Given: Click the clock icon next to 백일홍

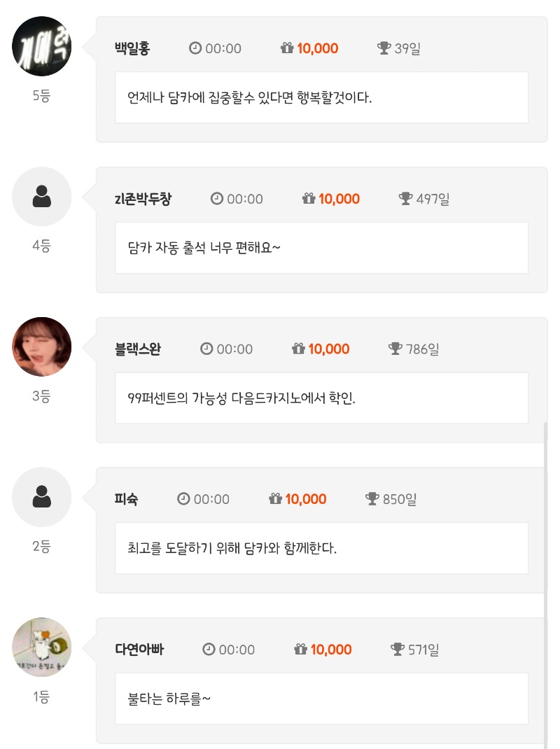Looking at the screenshot, I should (x=195, y=48).
